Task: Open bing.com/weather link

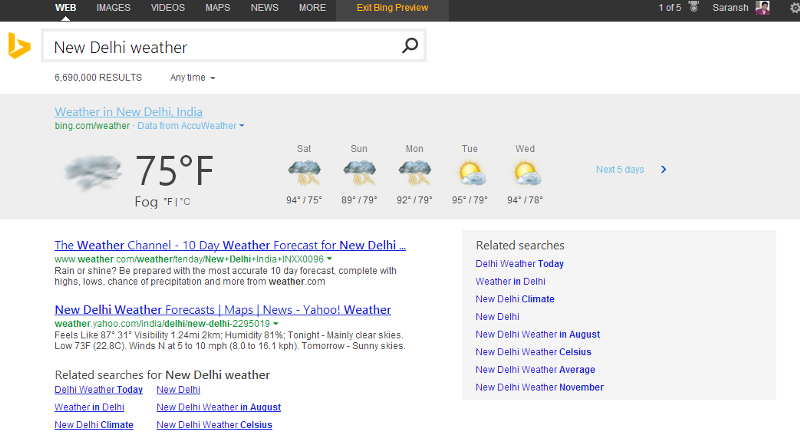Action: click(x=92, y=126)
